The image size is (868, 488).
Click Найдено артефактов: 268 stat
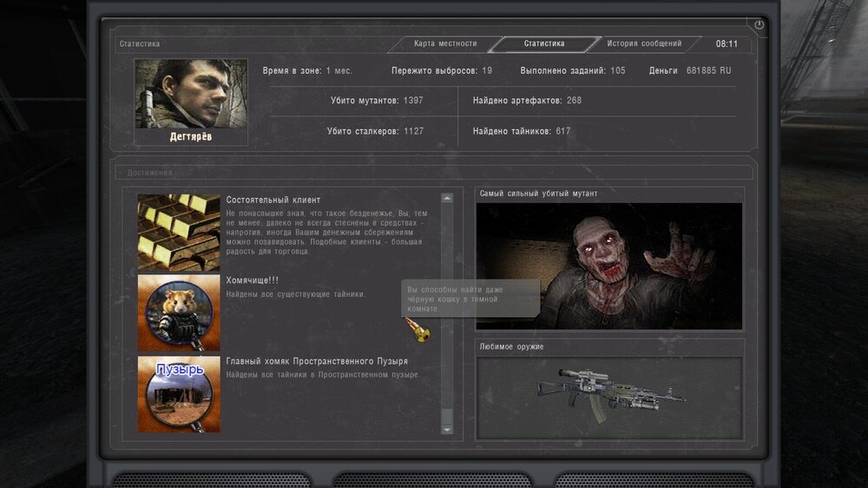coord(527,101)
